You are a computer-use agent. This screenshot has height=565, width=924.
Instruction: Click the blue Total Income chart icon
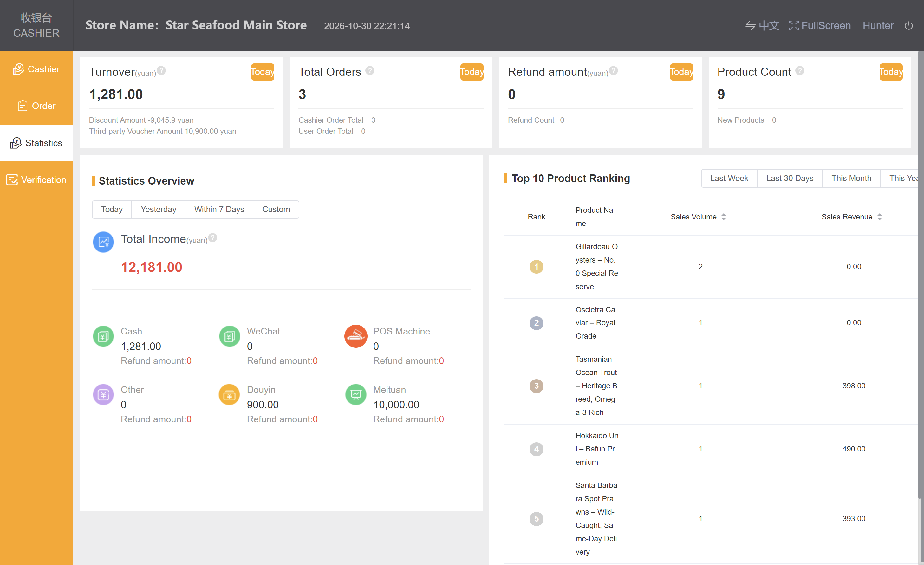click(x=103, y=242)
